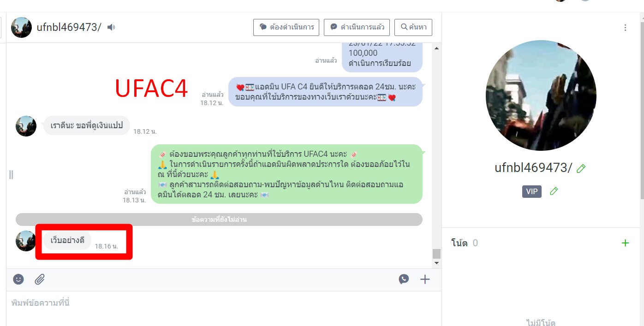Open the emoji picker
Viewport: 644px width, 326px height.
coord(18,279)
